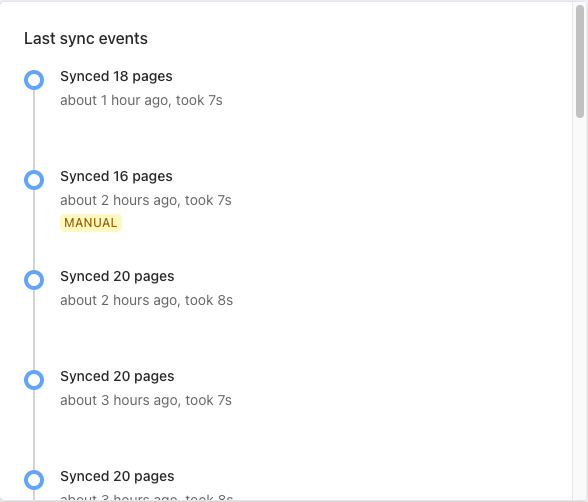Click the MANUAL badge
588x502 pixels.
point(91,223)
